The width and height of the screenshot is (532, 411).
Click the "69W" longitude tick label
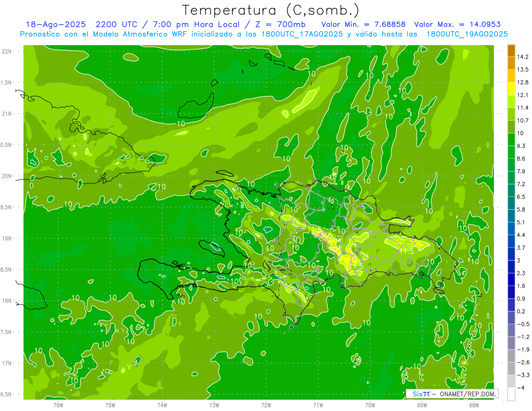(x=422, y=405)
